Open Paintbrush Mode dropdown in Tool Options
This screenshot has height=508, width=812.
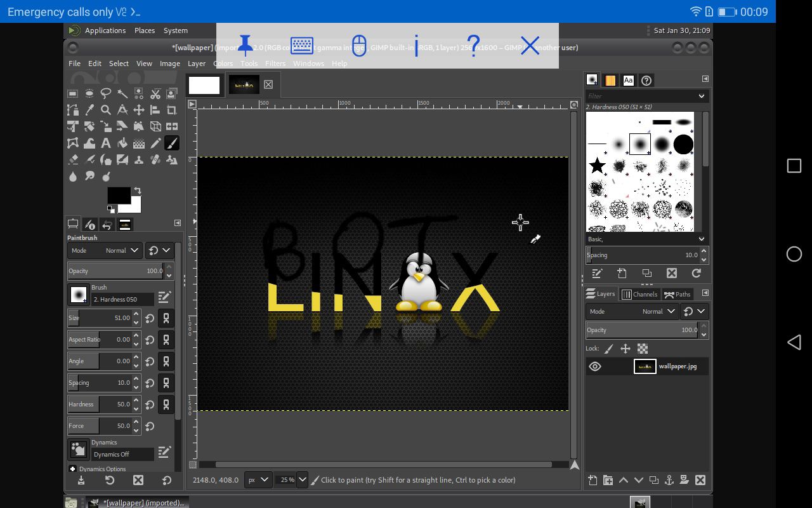point(105,250)
